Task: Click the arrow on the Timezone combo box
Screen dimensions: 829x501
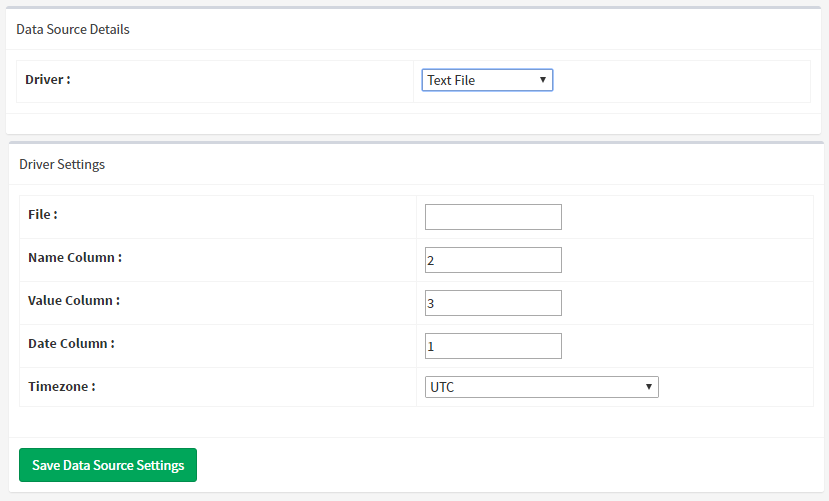Action: coord(648,387)
